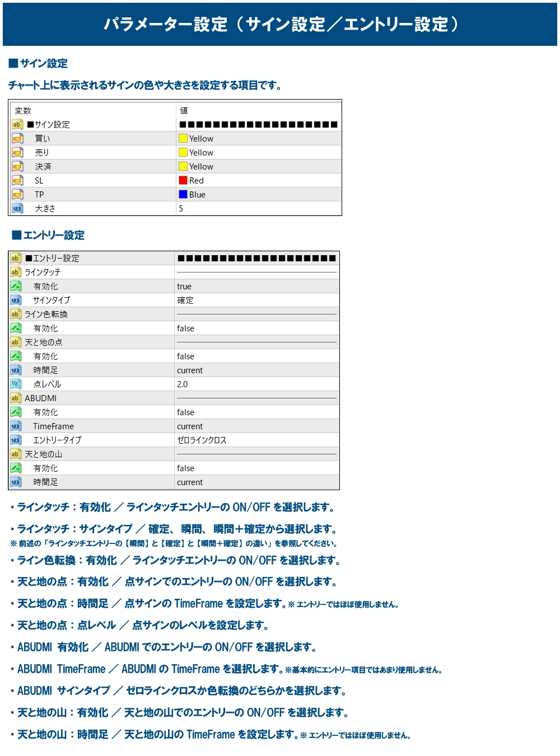Screen dimensions: 560x756
Task: Click the 値 column header
Action: pos(184,110)
